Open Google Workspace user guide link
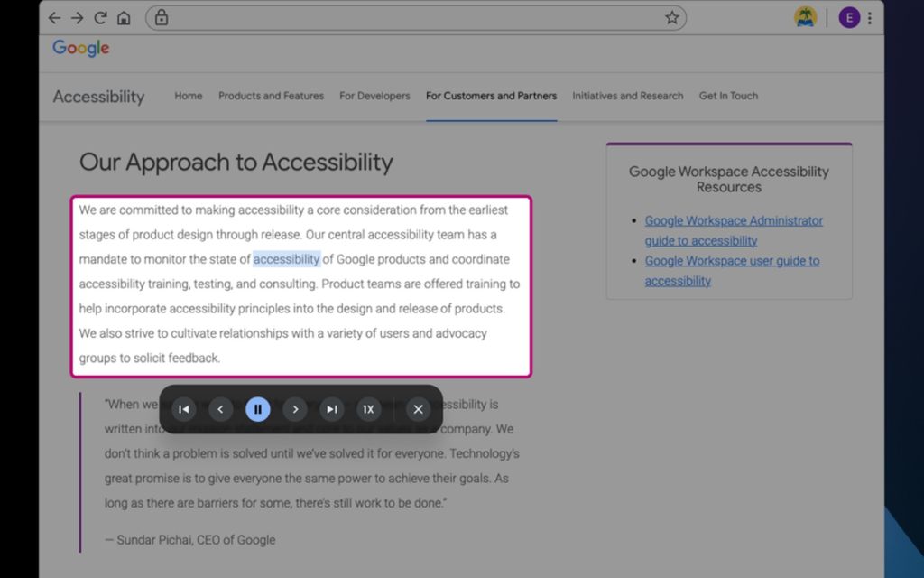924x578 pixels. point(732,271)
